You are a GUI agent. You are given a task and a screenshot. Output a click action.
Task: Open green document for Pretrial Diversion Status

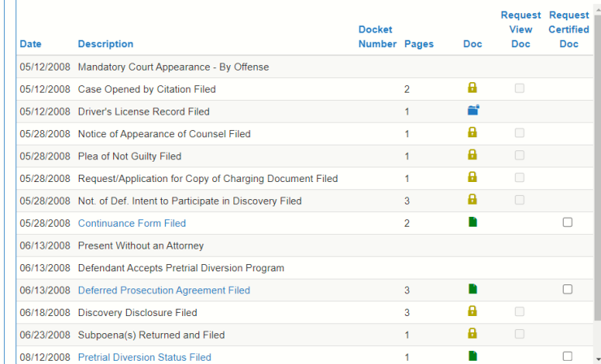tap(473, 356)
